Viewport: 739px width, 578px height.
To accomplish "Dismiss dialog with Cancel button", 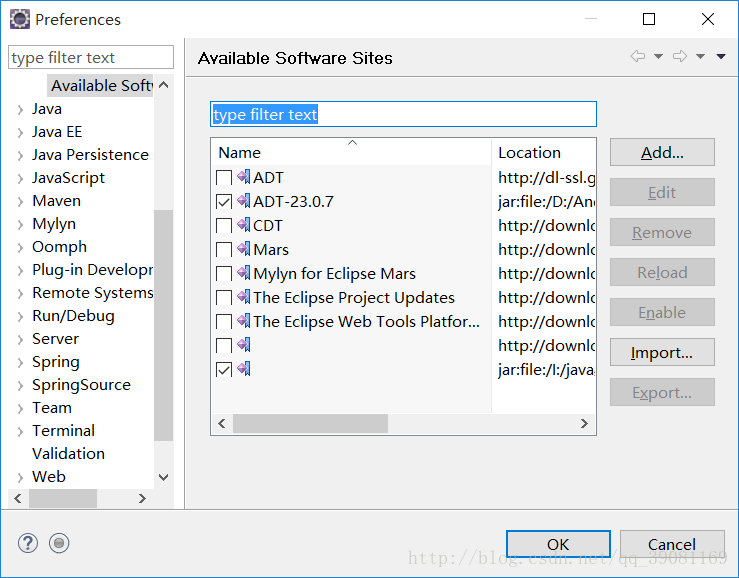I will point(672,545).
